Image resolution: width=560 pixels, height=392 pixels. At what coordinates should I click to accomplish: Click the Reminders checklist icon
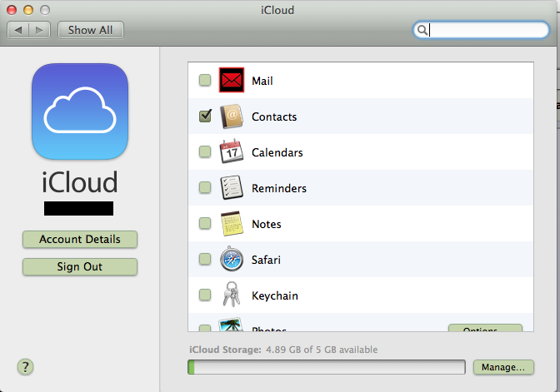(232, 187)
